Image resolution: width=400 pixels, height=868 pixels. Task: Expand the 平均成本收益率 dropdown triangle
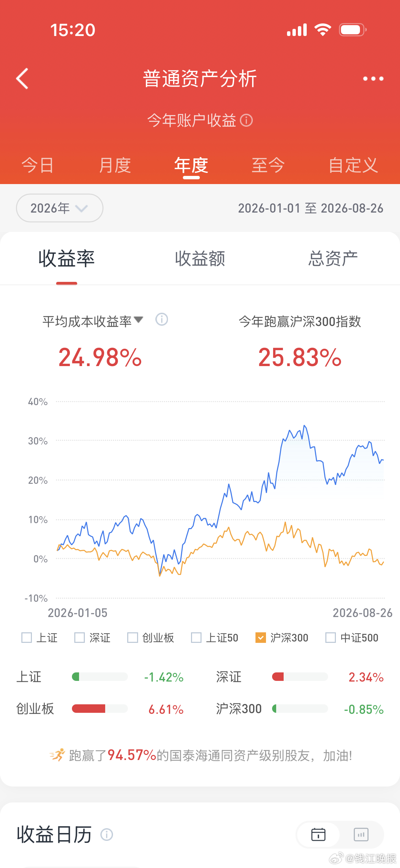138,320
